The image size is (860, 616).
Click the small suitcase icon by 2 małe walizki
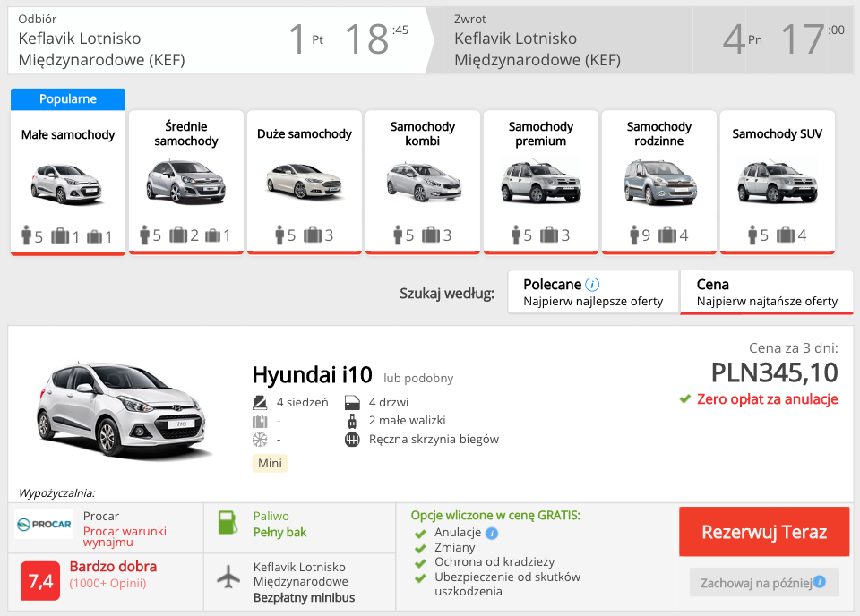point(352,421)
